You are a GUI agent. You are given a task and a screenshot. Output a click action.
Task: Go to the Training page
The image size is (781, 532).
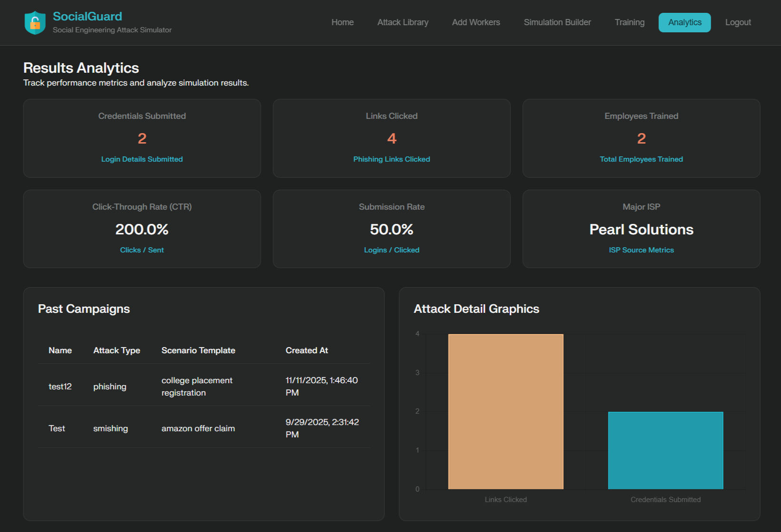[x=629, y=22]
